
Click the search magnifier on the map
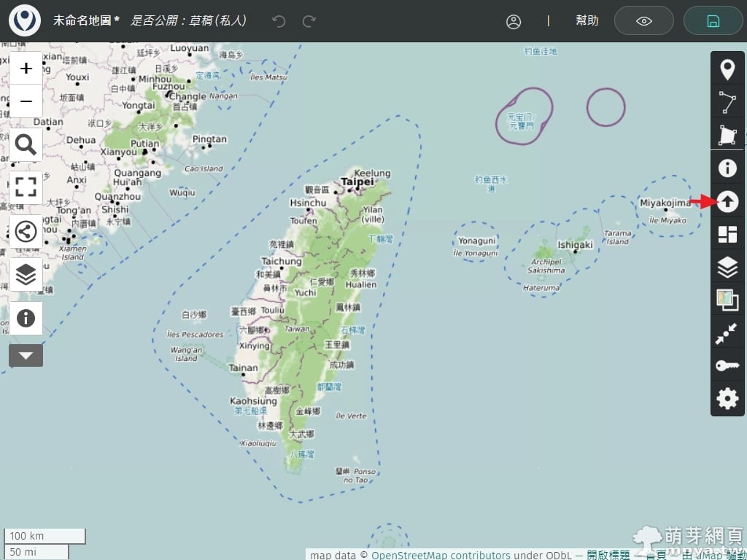pyautogui.click(x=26, y=145)
